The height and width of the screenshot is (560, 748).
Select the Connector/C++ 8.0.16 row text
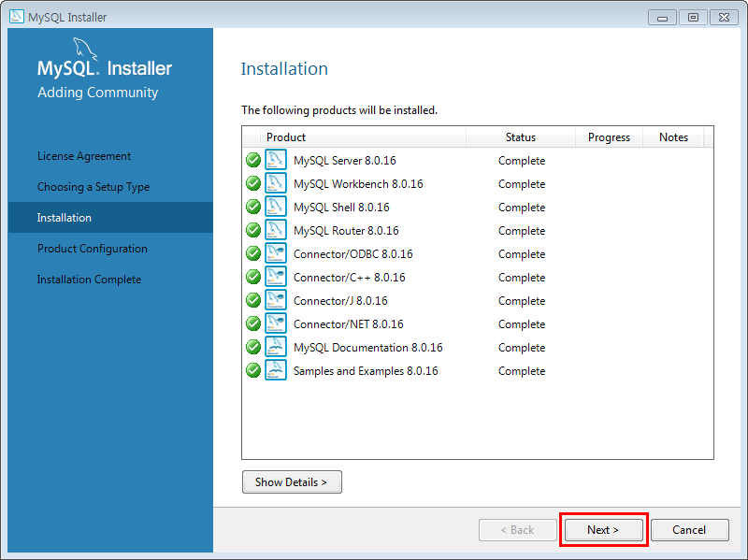(x=349, y=278)
